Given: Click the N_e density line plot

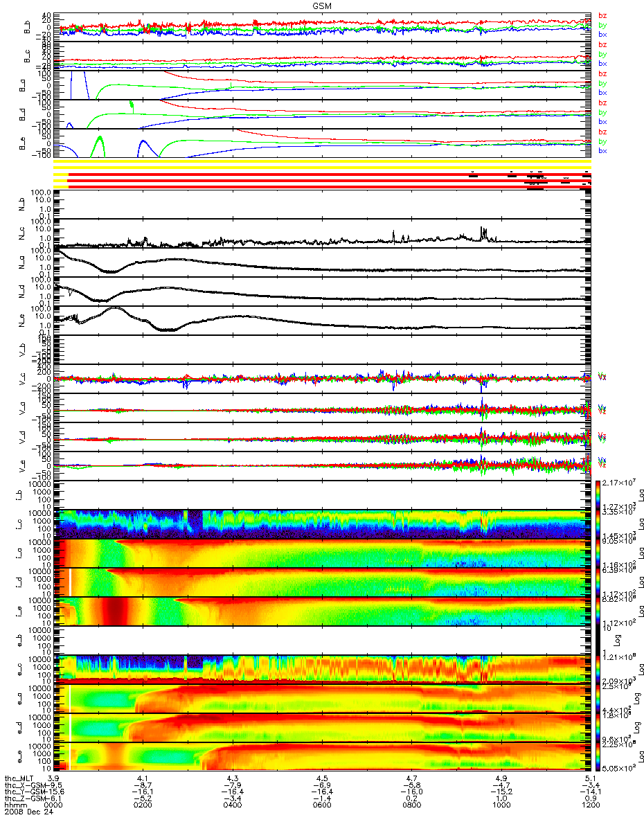Looking at the screenshot, I should [323, 321].
